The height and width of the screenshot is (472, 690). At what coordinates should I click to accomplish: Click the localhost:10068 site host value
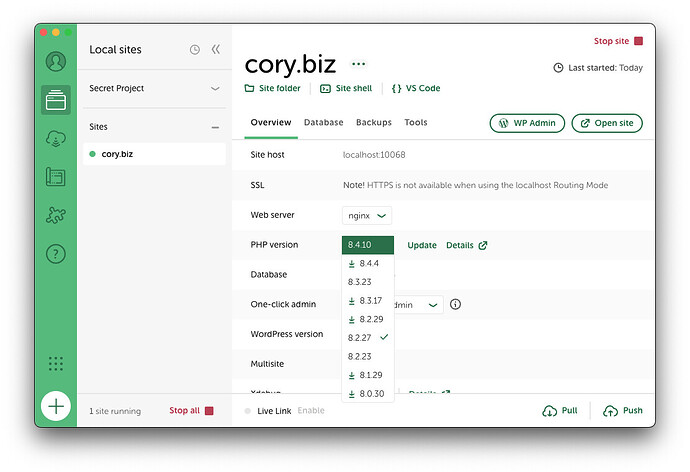pyautogui.click(x=374, y=155)
